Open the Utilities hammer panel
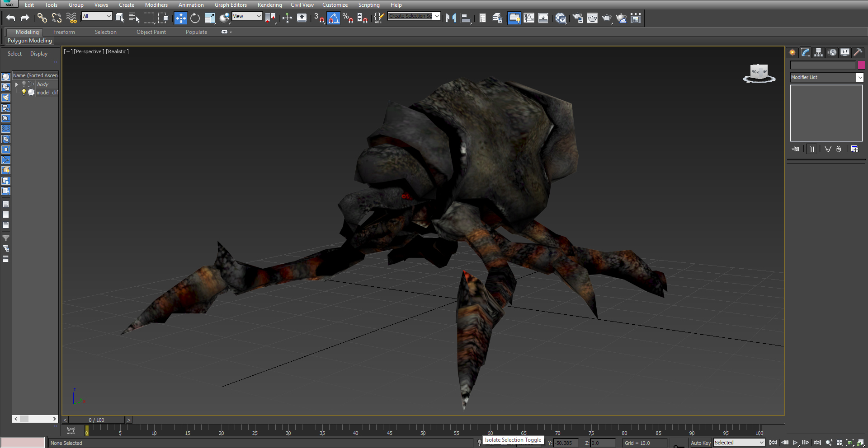The height and width of the screenshot is (448, 868). [858, 52]
